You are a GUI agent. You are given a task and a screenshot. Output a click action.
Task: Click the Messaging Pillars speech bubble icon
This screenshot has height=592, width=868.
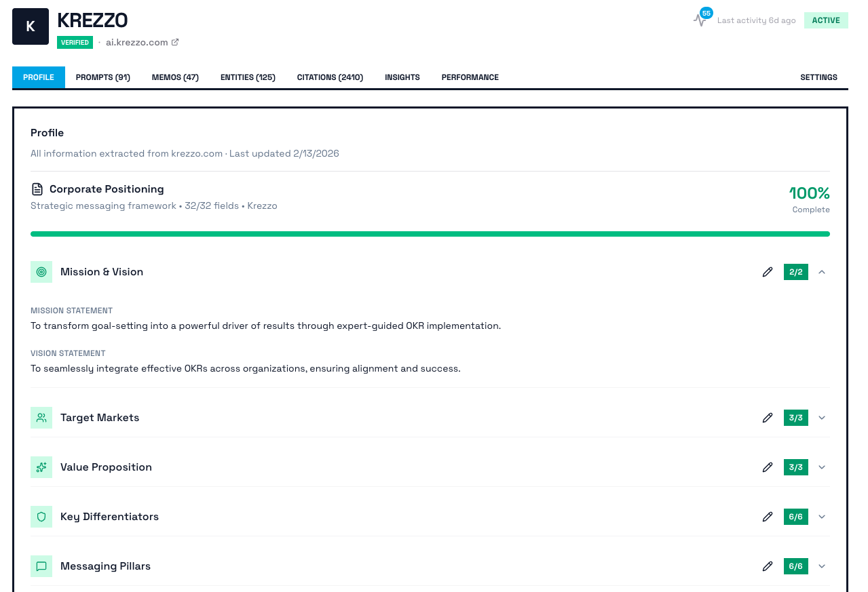pos(41,566)
